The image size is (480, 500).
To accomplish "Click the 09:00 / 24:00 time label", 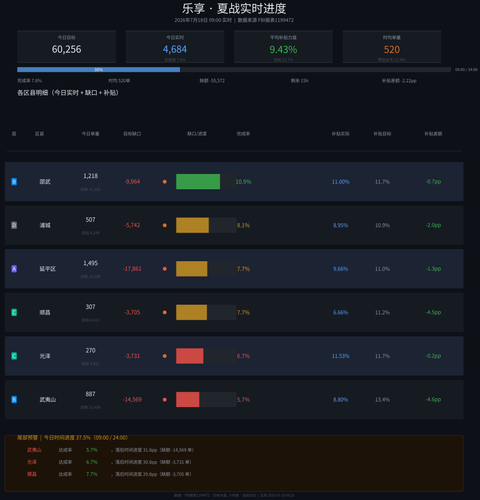I will 466,70.
